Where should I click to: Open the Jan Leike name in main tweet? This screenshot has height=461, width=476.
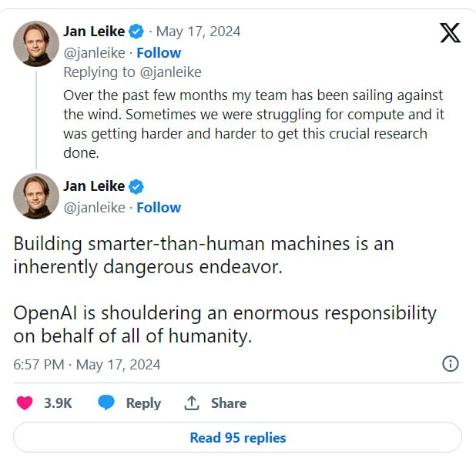(94, 186)
